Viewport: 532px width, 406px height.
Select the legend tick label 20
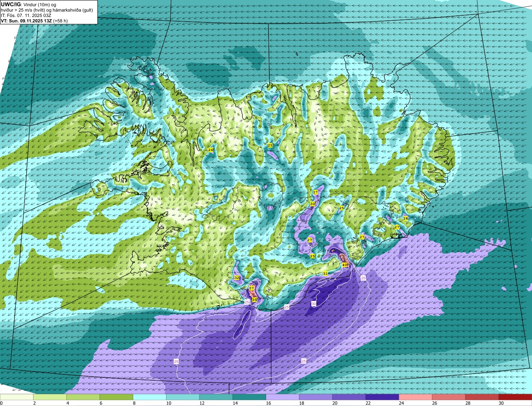click(x=335, y=403)
